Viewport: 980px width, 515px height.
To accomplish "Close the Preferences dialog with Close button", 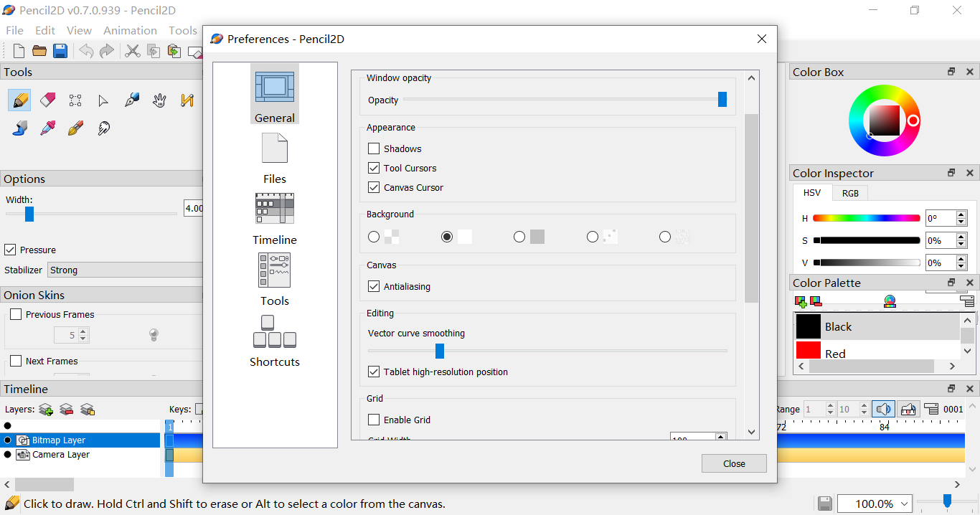I will 734,463.
